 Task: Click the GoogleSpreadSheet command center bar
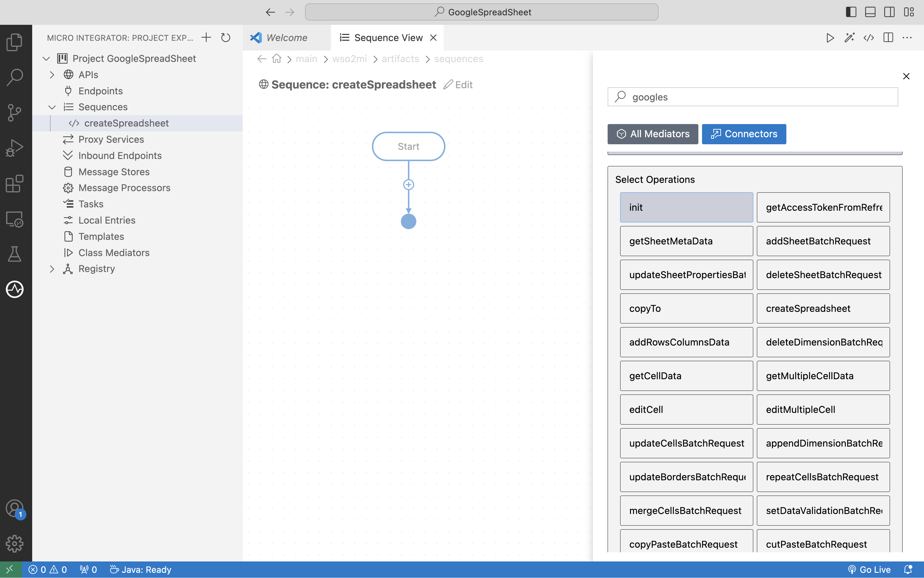[x=481, y=12]
